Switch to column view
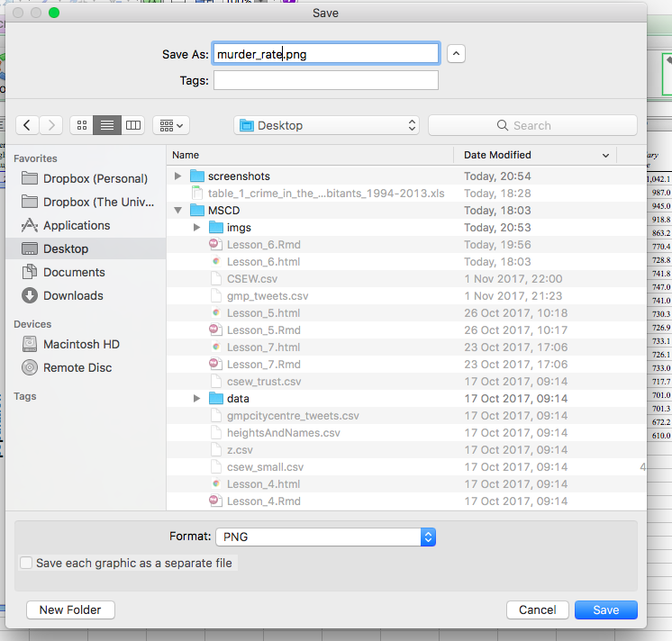 click(132, 125)
